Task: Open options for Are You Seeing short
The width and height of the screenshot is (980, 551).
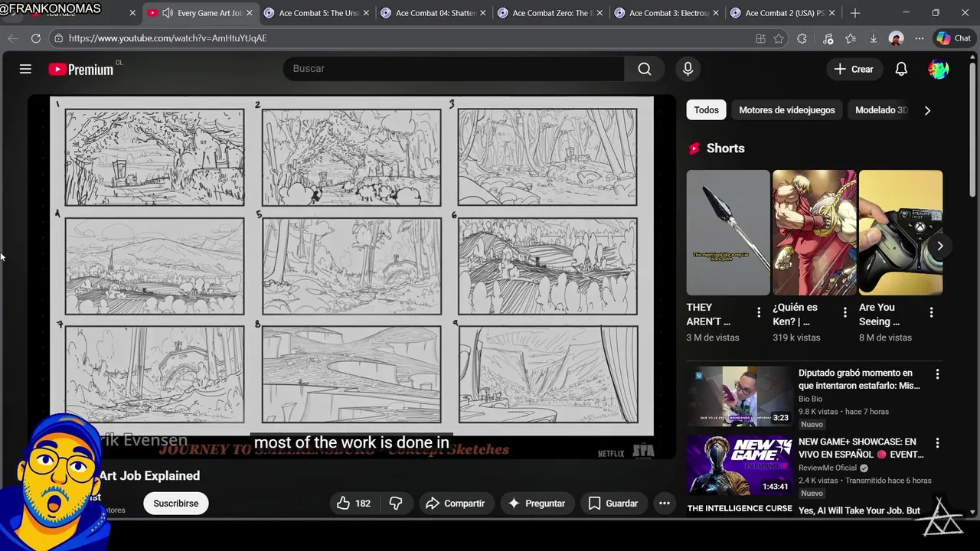Action: pyautogui.click(x=931, y=312)
